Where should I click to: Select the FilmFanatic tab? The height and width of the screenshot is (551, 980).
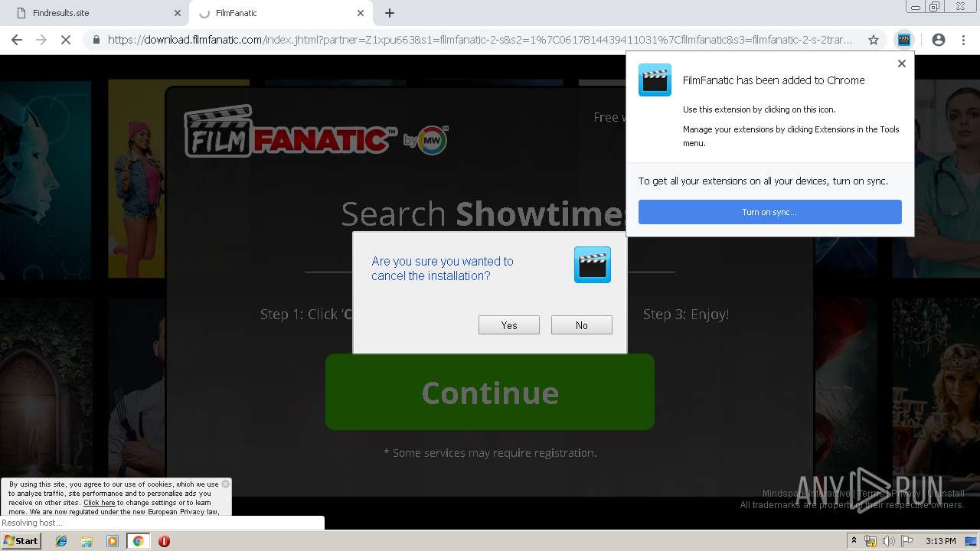point(281,13)
